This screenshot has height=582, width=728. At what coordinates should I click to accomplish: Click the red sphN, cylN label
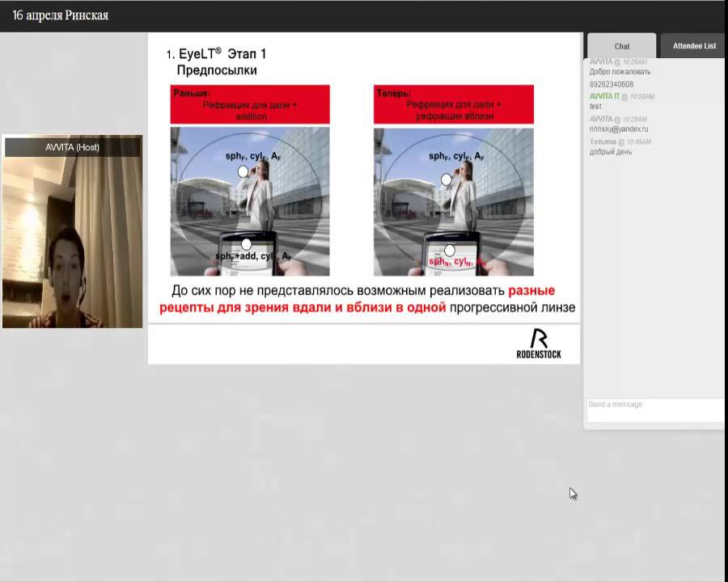coord(457,262)
